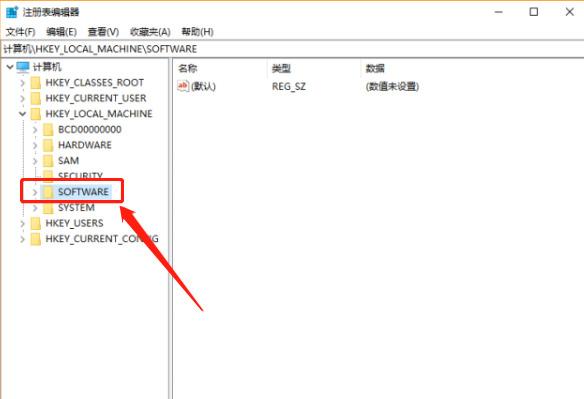This screenshot has width=584, height=399.
Task: Expand SAM chevron
Action: (35, 161)
